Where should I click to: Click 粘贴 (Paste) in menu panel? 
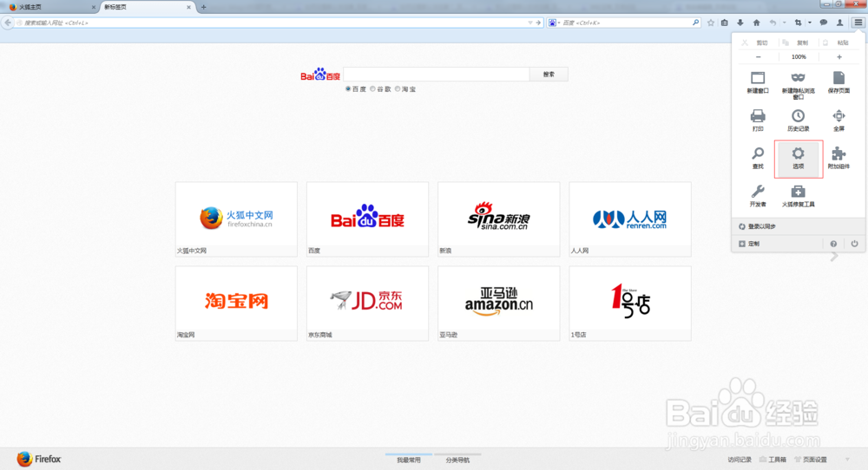(837, 42)
